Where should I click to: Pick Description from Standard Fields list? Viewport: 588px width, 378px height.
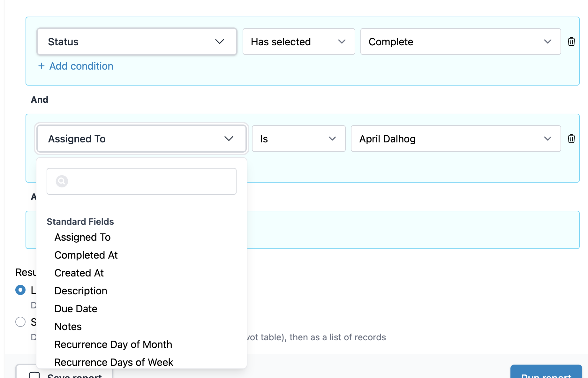[x=81, y=291]
